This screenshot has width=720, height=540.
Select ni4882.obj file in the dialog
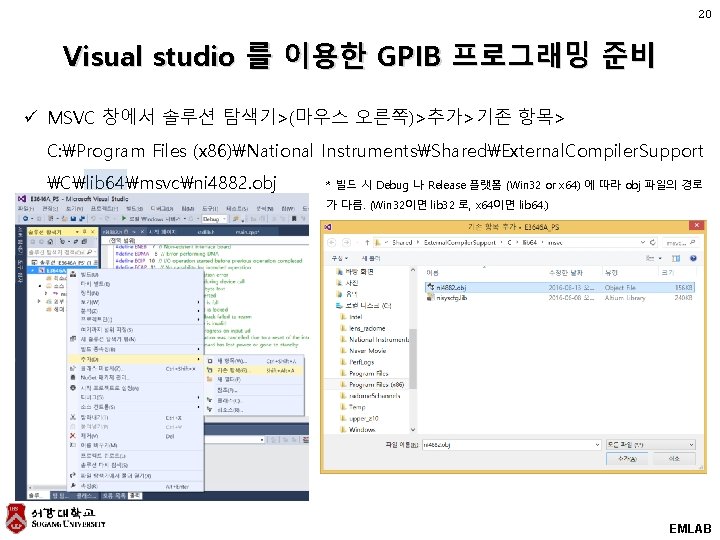(560, 287)
